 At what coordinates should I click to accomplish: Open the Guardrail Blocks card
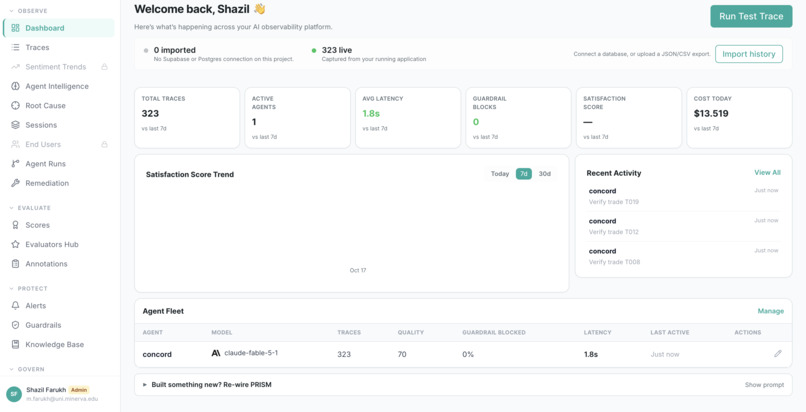point(518,118)
